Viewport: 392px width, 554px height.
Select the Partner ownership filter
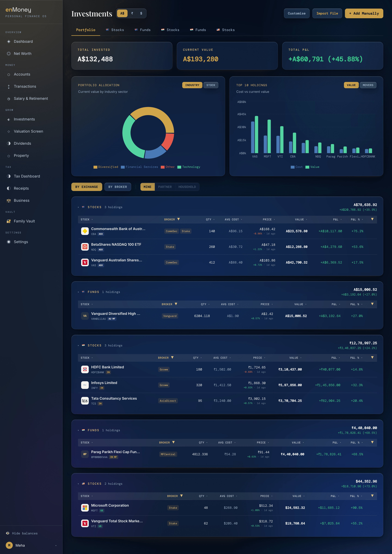click(x=165, y=187)
